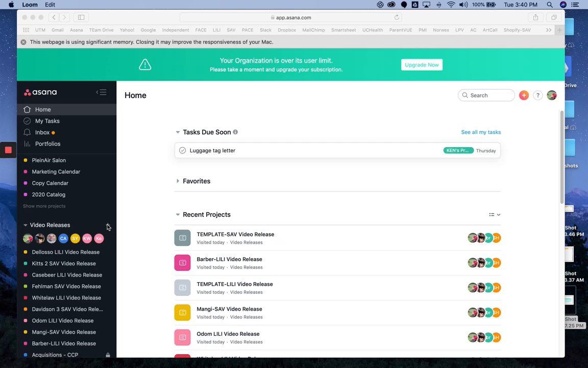Open the Dropbox bookmark
The image size is (588, 368).
tap(287, 30)
